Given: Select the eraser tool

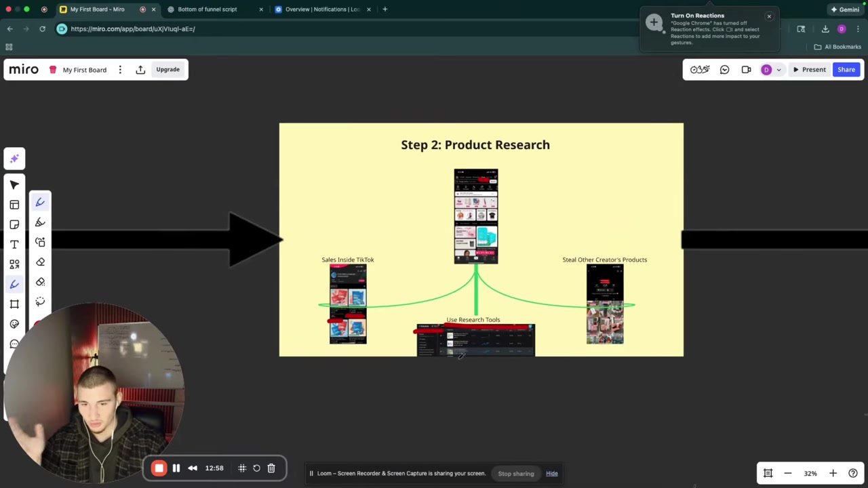Looking at the screenshot, I should (40, 262).
